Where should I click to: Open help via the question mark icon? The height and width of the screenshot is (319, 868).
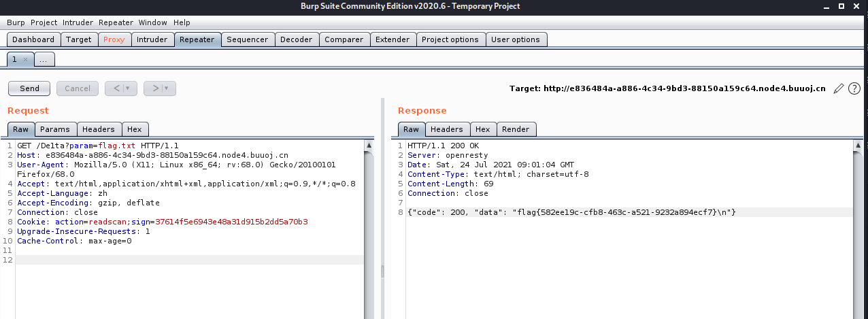pos(854,88)
